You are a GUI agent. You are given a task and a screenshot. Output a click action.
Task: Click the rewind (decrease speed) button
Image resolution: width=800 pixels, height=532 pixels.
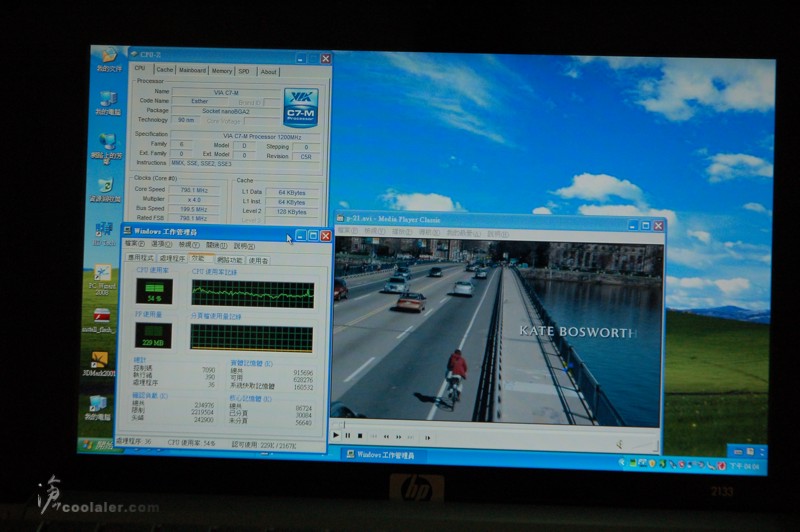point(386,437)
